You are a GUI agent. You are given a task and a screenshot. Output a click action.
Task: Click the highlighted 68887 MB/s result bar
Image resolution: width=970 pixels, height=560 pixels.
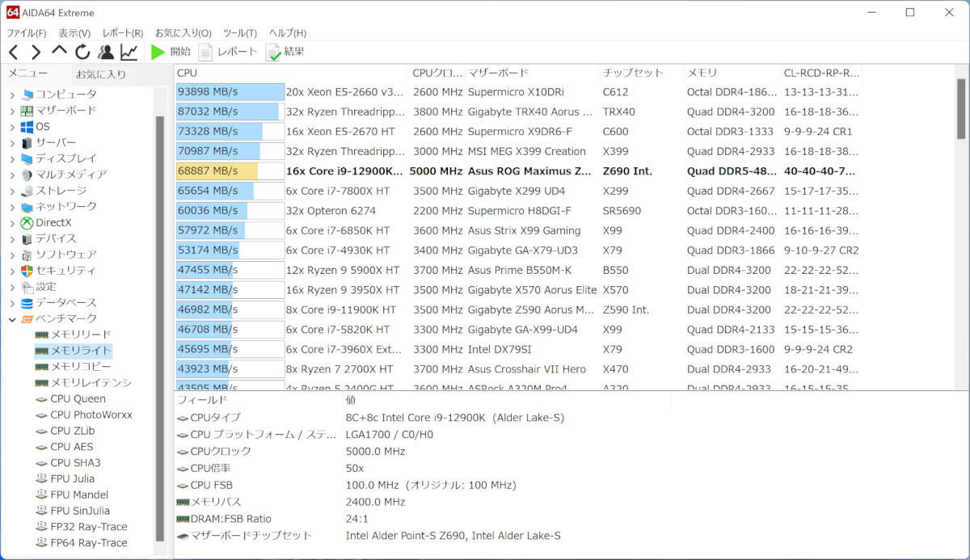(x=230, y=171)
